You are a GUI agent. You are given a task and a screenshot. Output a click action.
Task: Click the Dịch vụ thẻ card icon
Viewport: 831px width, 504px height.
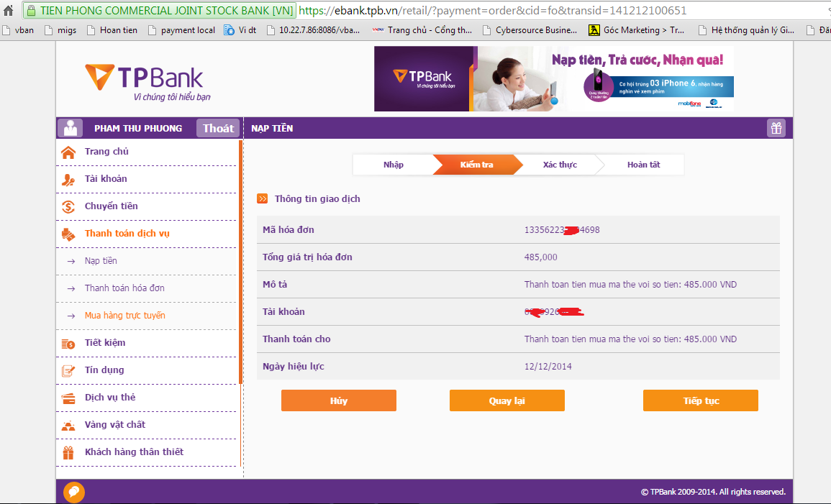coord(68,398)
